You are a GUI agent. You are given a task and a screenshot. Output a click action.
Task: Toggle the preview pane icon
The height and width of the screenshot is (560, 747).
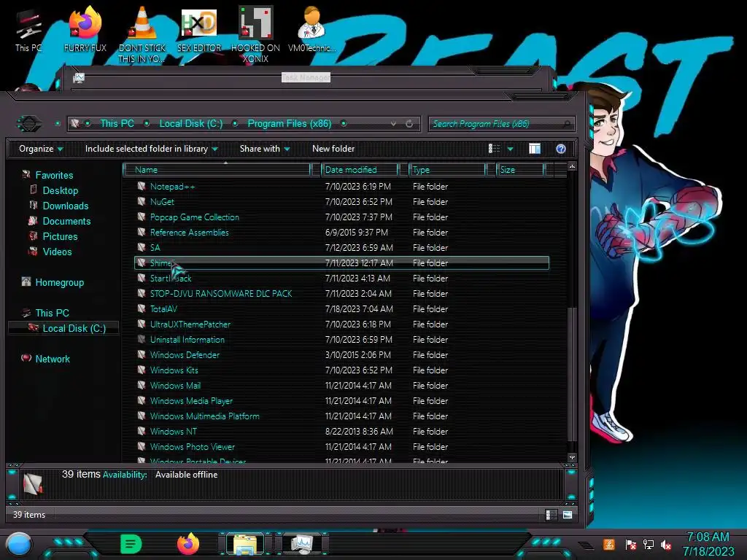pos(535,149)
